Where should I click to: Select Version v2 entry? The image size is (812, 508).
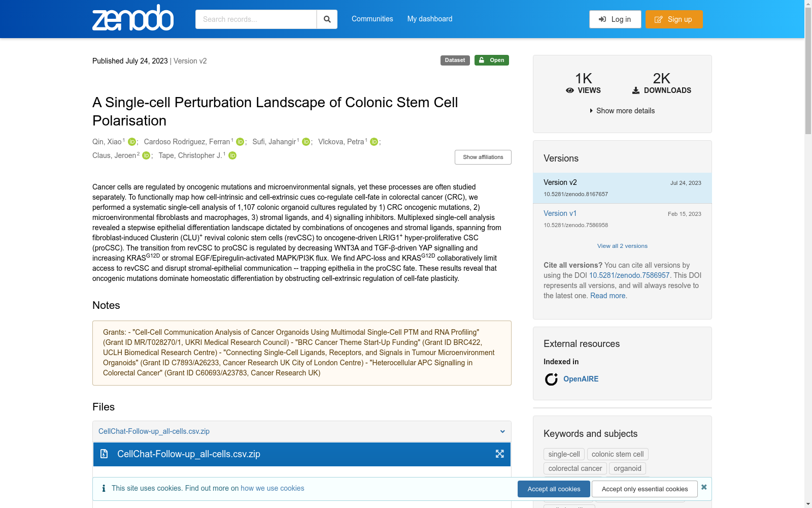[622, 188]
